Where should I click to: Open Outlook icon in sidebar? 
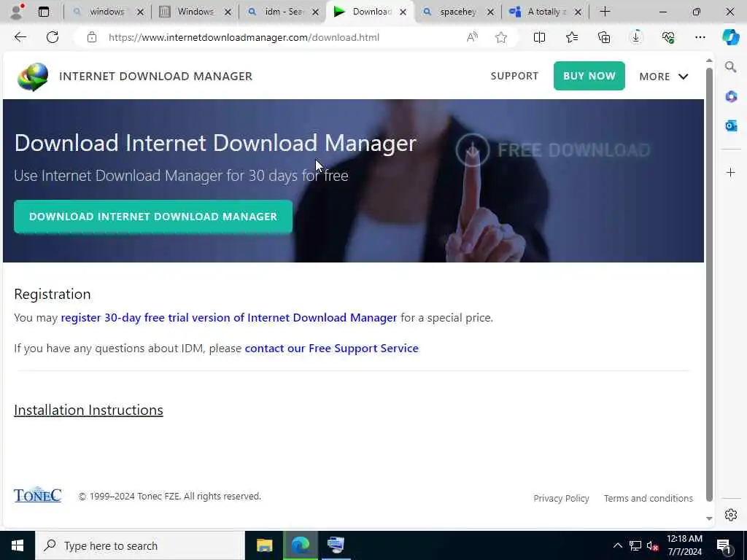731,125
